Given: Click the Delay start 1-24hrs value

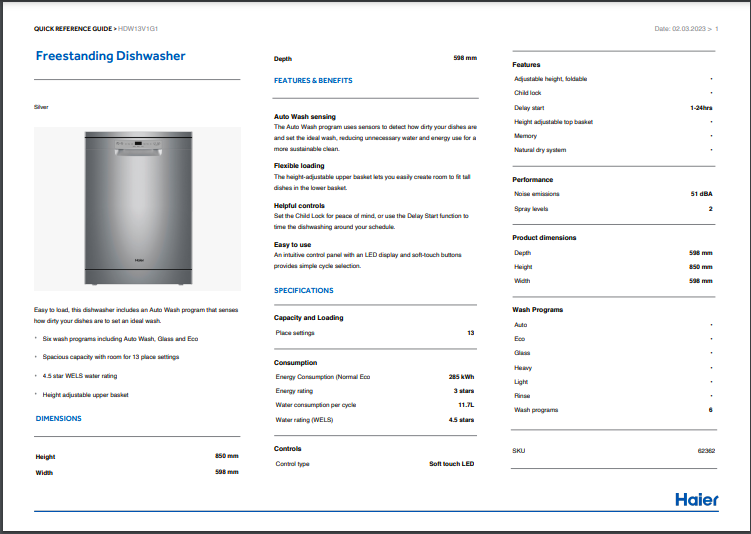Looking at the screenshot, I should 700,106.
